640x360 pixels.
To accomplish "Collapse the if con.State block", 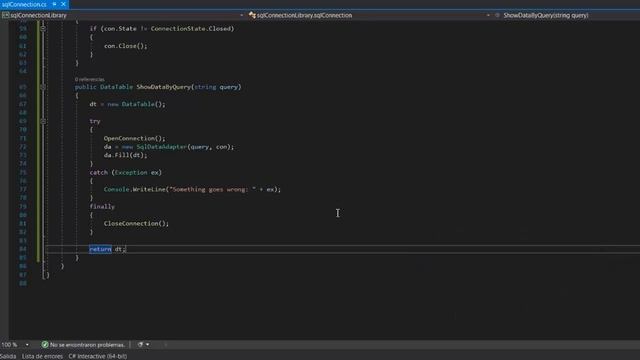I will [43, 29].
